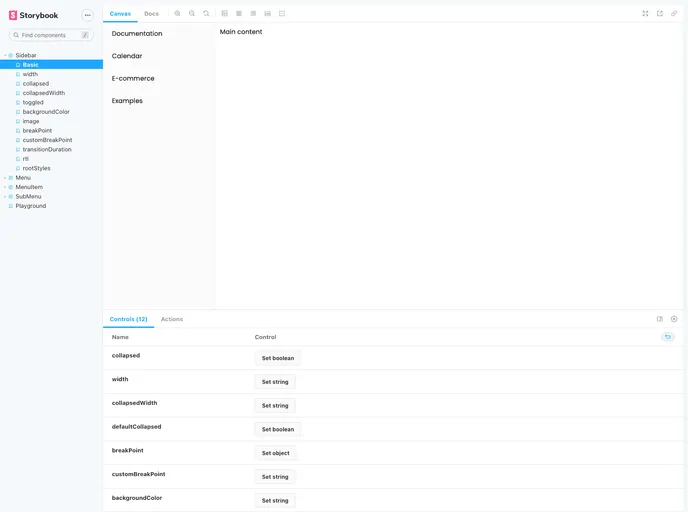Toggle the grid background toolbar icon
The height and width of the screenshot is (512, 688).
(x=224, y=14)
